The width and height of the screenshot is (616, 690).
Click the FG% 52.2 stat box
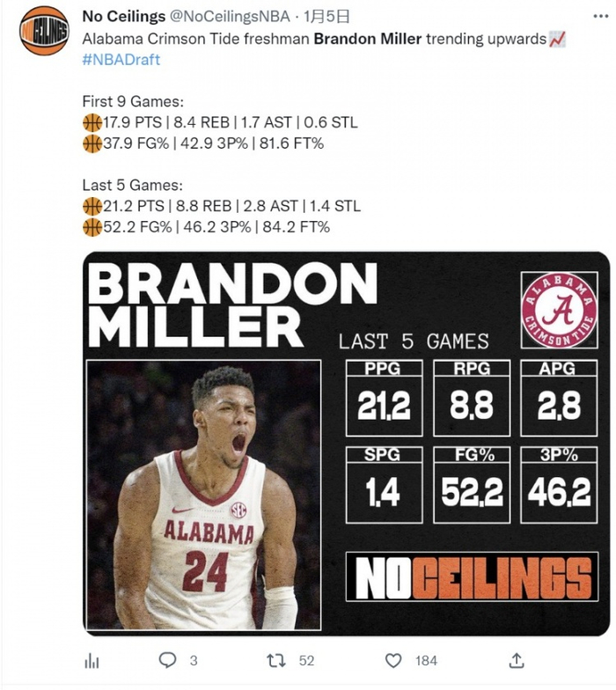pyautogui.click(x=472, y=486)
